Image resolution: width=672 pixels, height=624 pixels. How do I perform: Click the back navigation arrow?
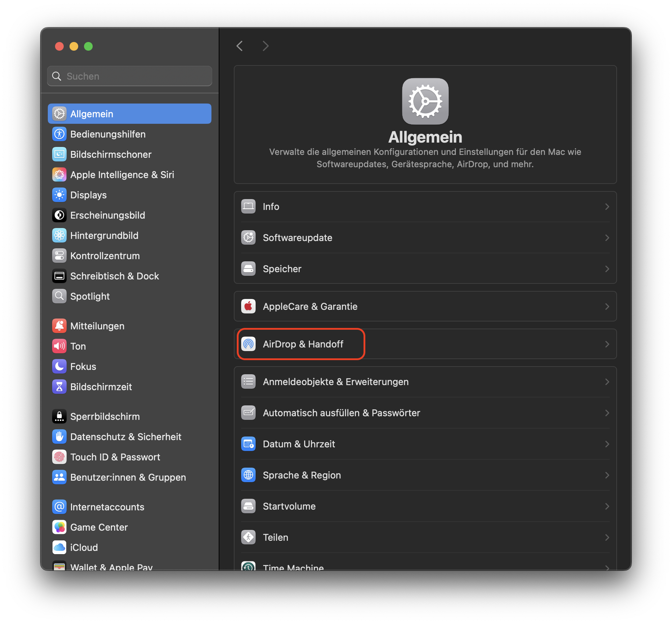pyautogui.click(x=239, y=46)
